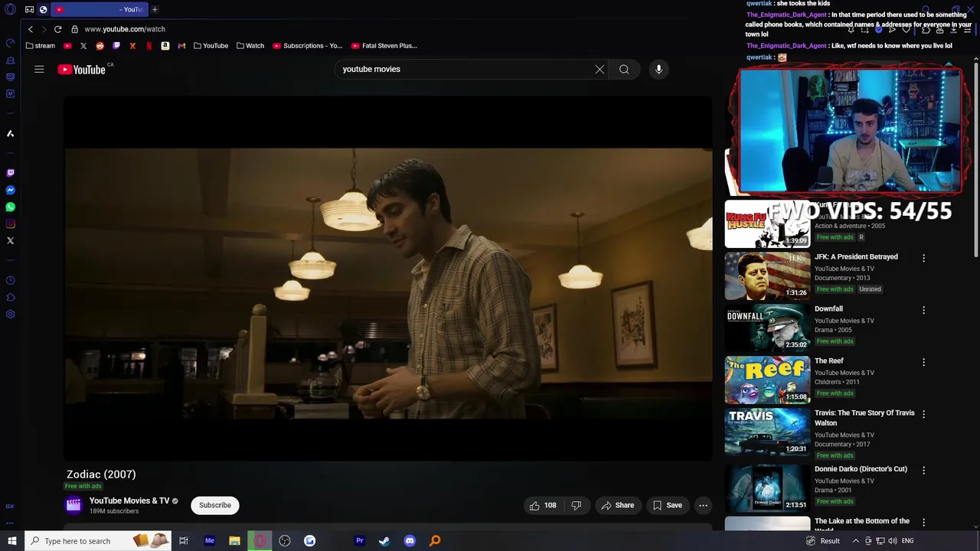Open the Aria AI sidebar icon
Image resolution: width=980 pixels, height=551 pixels.
pos(10,133)
